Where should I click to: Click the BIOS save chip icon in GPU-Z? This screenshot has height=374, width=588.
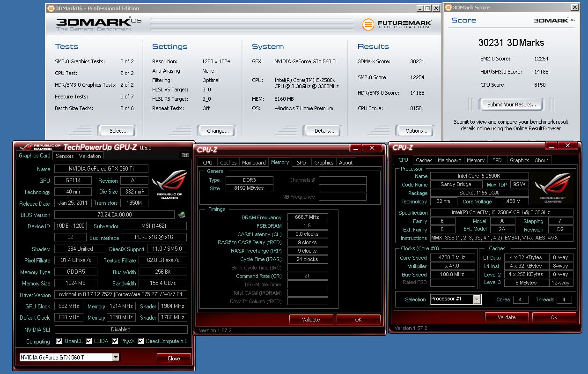(181, 215)
